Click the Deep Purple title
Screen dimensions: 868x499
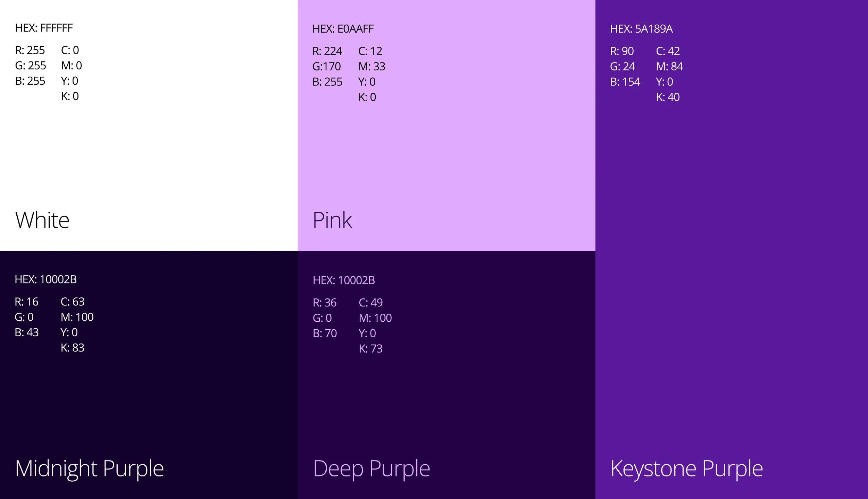click(372, 468)
